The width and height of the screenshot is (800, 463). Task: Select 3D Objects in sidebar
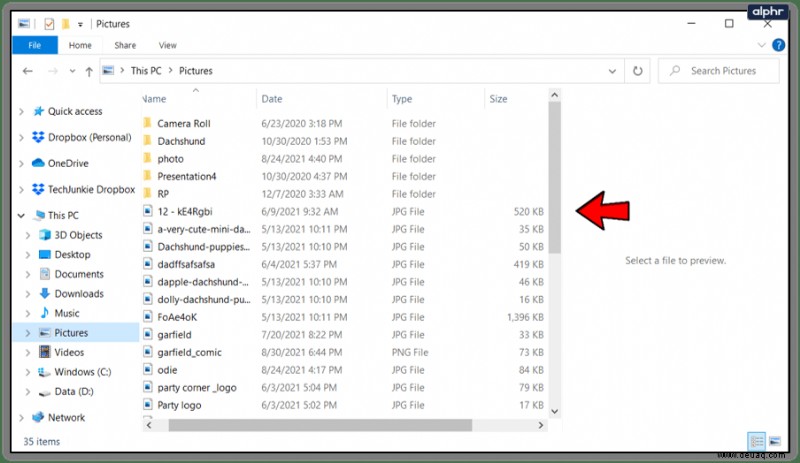pyautogui.click(x=78, y=235)
